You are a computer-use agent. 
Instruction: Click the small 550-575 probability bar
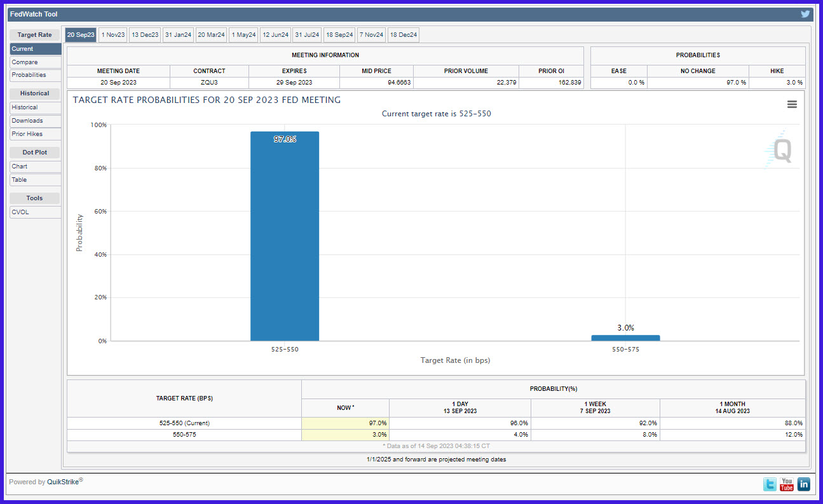(x=625, y=337)
